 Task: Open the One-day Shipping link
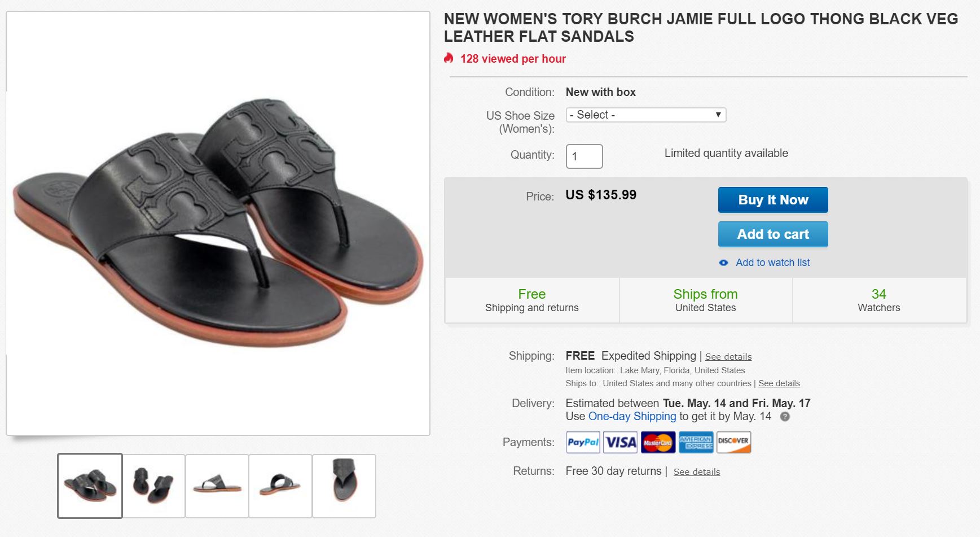point(632,417)
